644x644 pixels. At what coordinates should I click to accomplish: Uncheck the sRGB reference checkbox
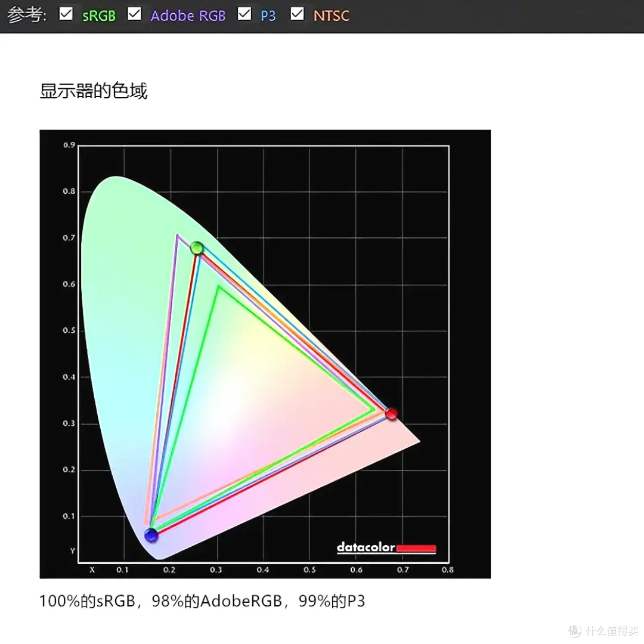click(66, 14)
